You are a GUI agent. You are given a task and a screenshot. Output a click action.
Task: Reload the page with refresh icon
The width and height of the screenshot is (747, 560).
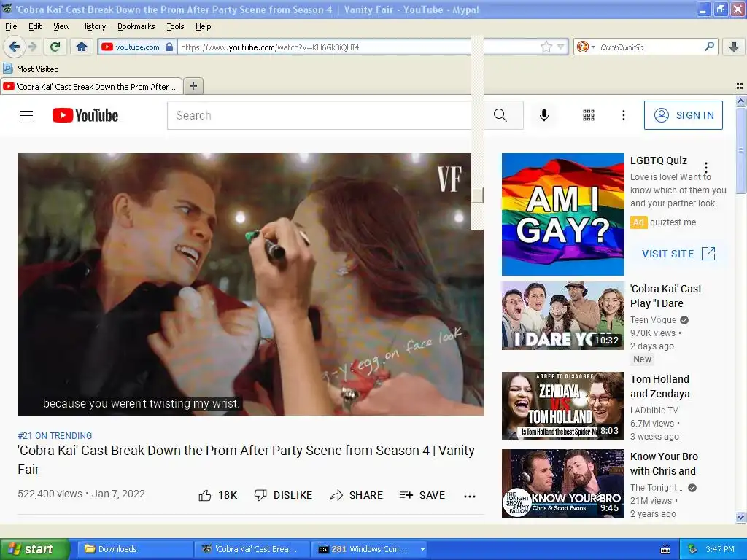pyautogui.click(x=55, y=47)
